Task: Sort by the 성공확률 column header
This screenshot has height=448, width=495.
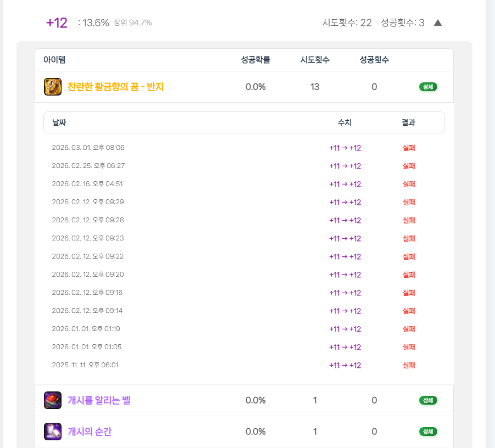Action: [255, 60]
